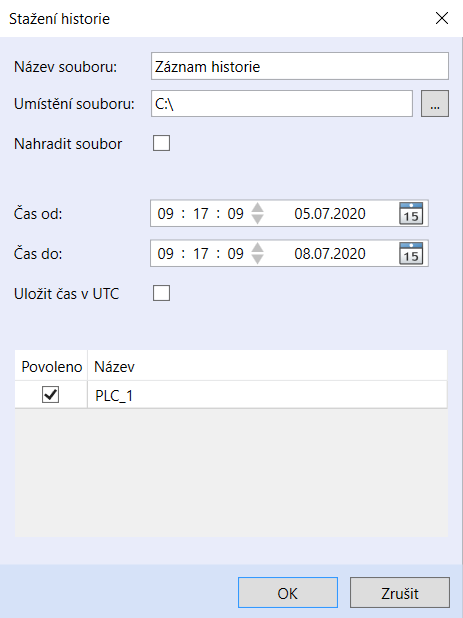Edit the Název souboru text field
463x618 pixels.
[299, 66]
